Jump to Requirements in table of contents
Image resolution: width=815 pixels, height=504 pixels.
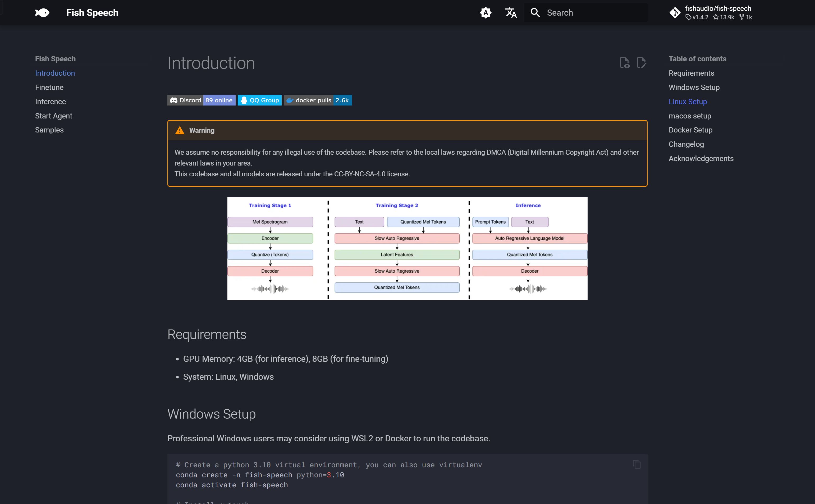point(691,73)
